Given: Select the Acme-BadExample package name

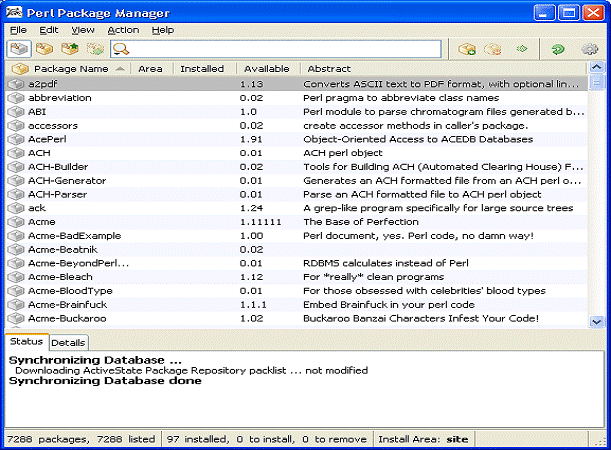Looking at the screenshot, I should 74,236.
